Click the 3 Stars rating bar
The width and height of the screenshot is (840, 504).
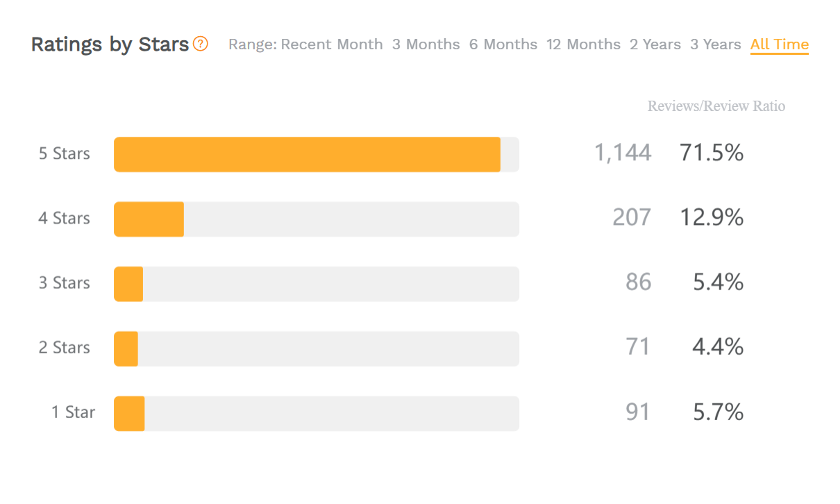[x=316, y=284]
